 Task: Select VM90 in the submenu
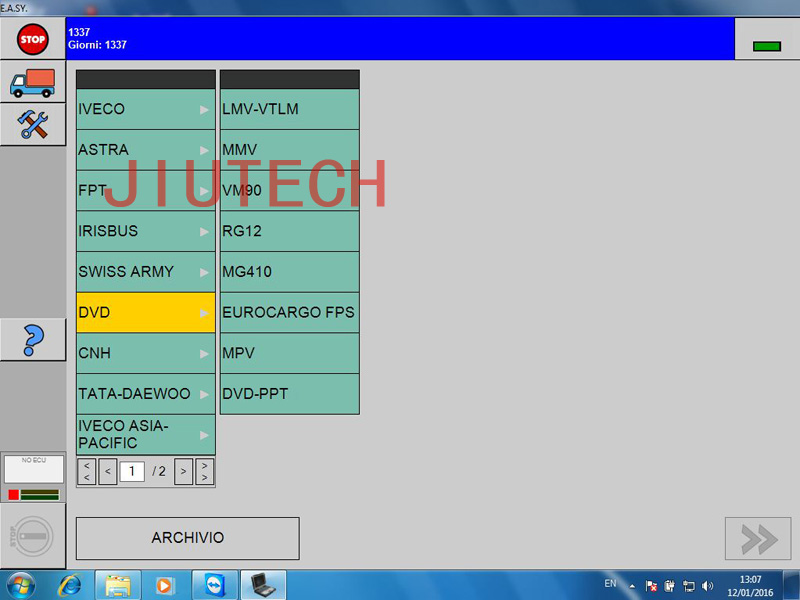[x=290, y=190]
